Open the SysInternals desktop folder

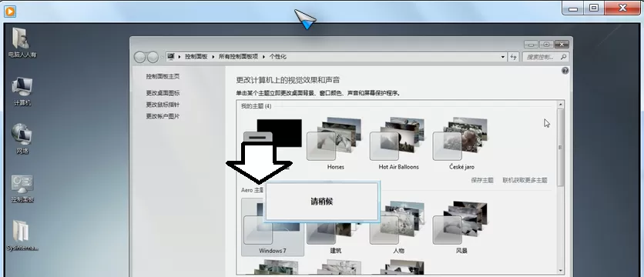pos(22,236)
